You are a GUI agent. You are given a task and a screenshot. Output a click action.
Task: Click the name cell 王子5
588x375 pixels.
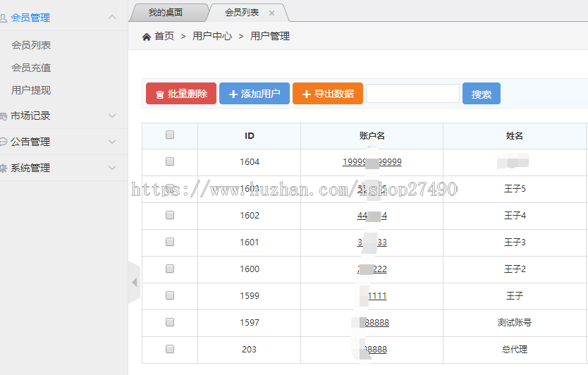coord(515,189)
